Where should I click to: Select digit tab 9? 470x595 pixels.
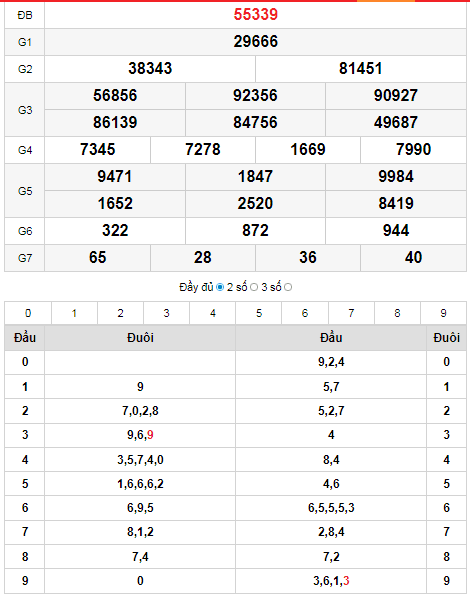click(443, 313)
